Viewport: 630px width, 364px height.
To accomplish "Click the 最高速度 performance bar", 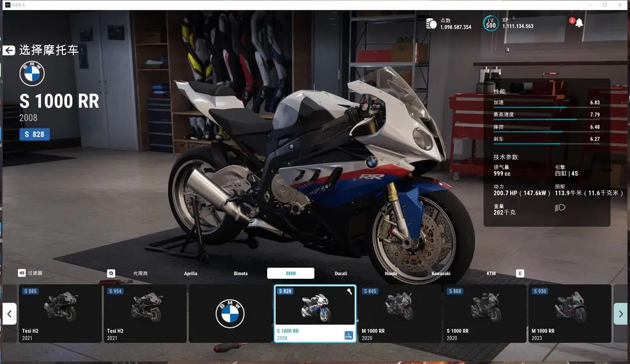I will [547, 120].
